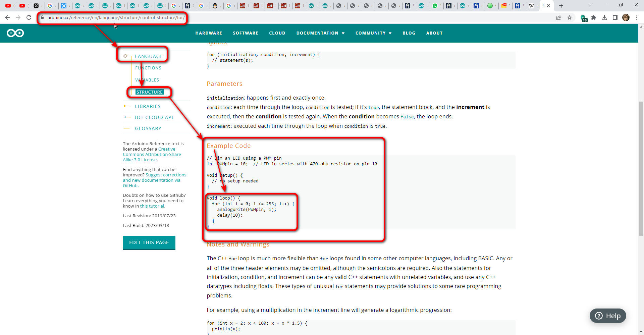Select STRUCTURE in the sidebar
644x335 pixels.
150,92
